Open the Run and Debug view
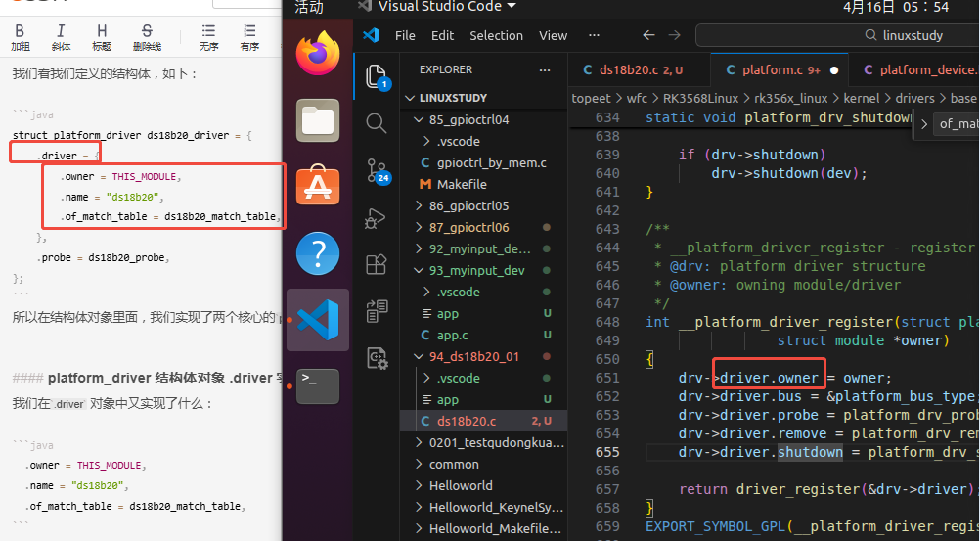 pyautogui.click(x=376, y=218)
